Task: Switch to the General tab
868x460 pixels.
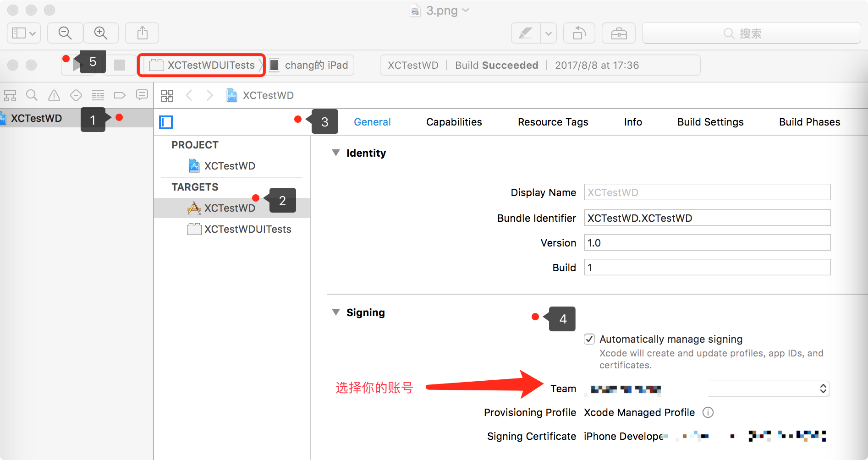Action: [x=372, y=122]
